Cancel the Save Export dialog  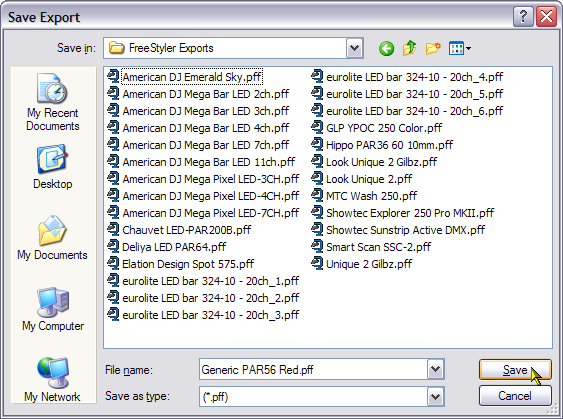[515, 396]
